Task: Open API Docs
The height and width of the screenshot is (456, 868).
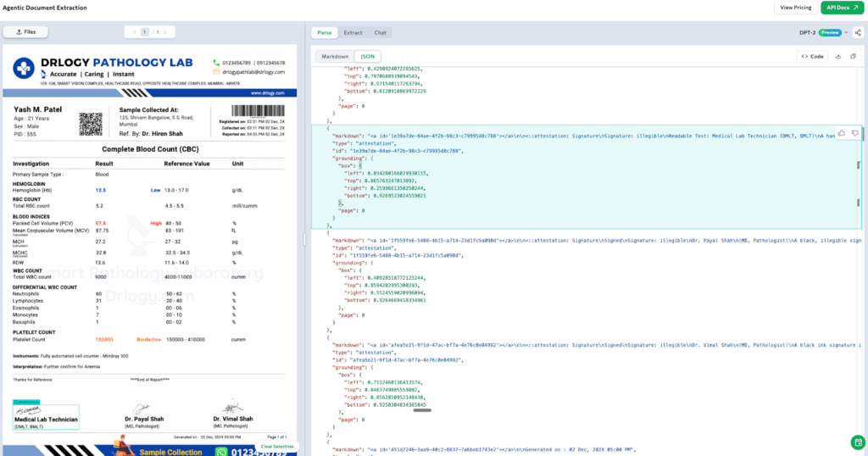Action: tap(842, 8)
